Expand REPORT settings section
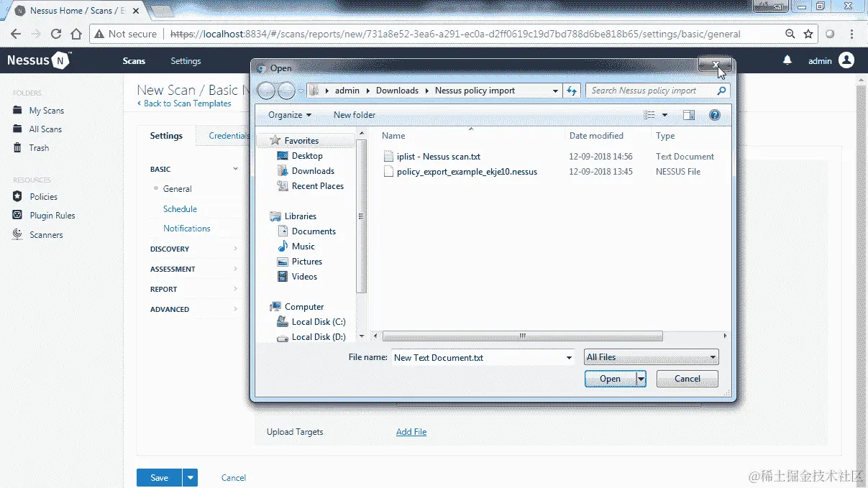 (194, 289)
